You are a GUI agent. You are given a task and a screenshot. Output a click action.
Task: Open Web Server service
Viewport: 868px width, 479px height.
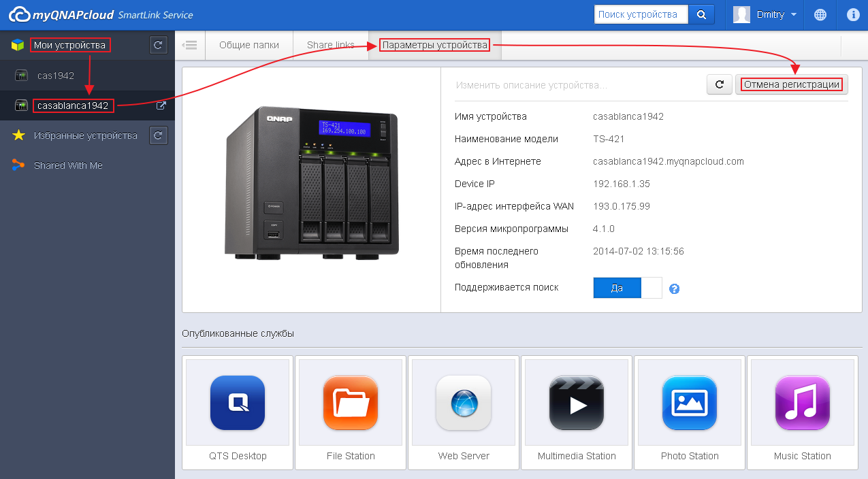click(464, 412)
